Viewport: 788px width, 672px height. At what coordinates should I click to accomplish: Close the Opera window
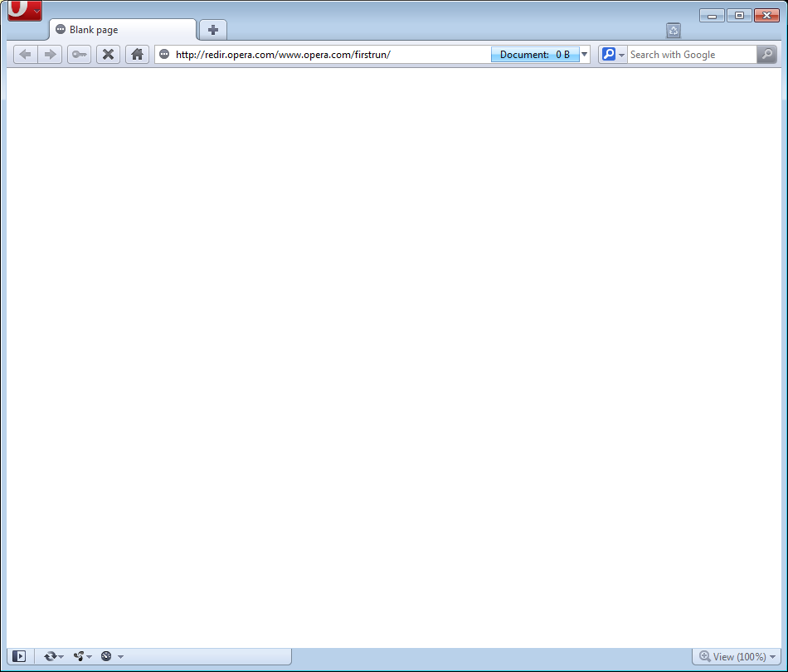[767, 16]
